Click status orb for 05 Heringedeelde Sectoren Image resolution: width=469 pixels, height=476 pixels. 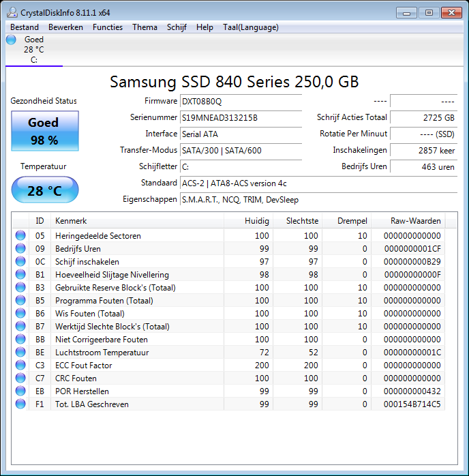(x=20, y=235)
